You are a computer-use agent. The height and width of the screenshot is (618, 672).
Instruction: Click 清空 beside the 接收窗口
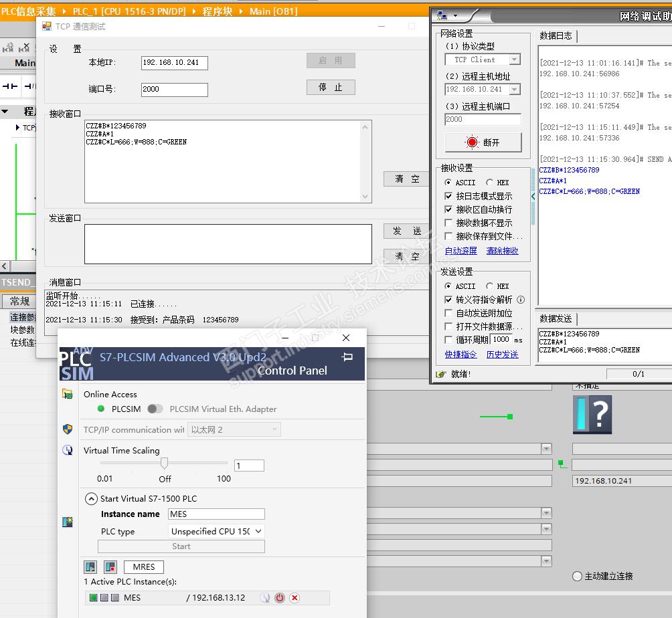[x=407, y=179]
